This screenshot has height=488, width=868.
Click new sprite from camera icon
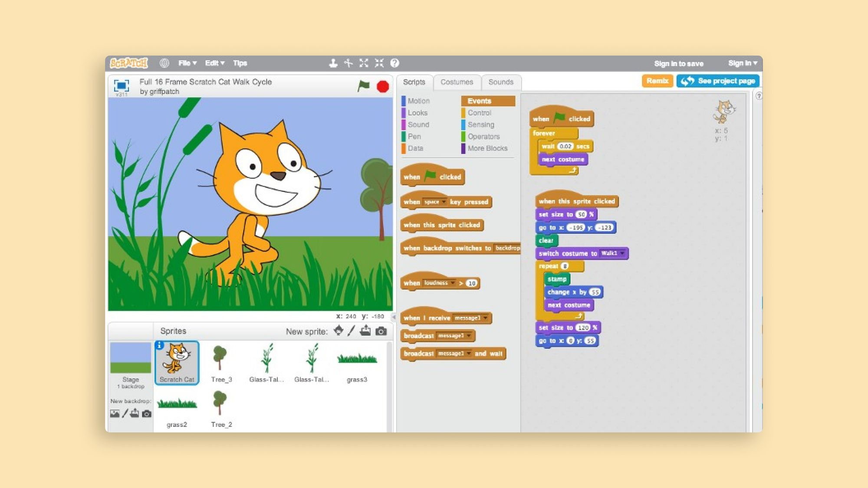[x=381, y=331]
